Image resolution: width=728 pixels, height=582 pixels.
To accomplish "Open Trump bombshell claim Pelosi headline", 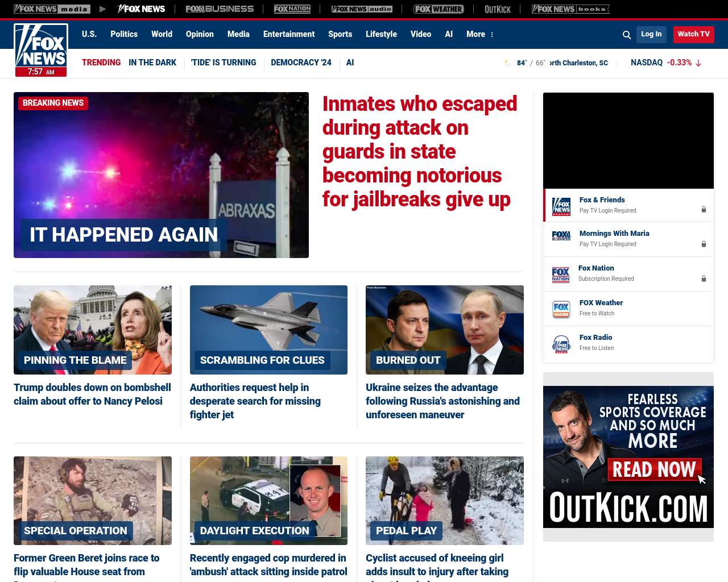I will click(x=92, y=394).
